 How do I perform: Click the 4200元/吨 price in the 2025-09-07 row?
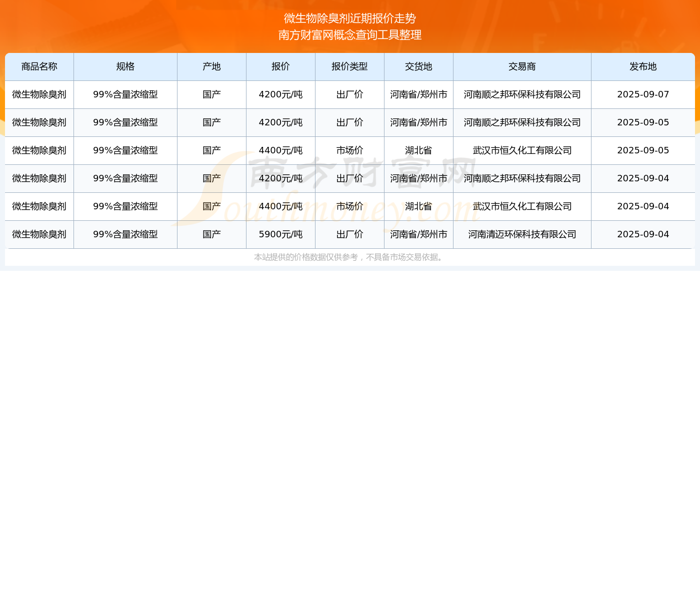coord(280,94)
